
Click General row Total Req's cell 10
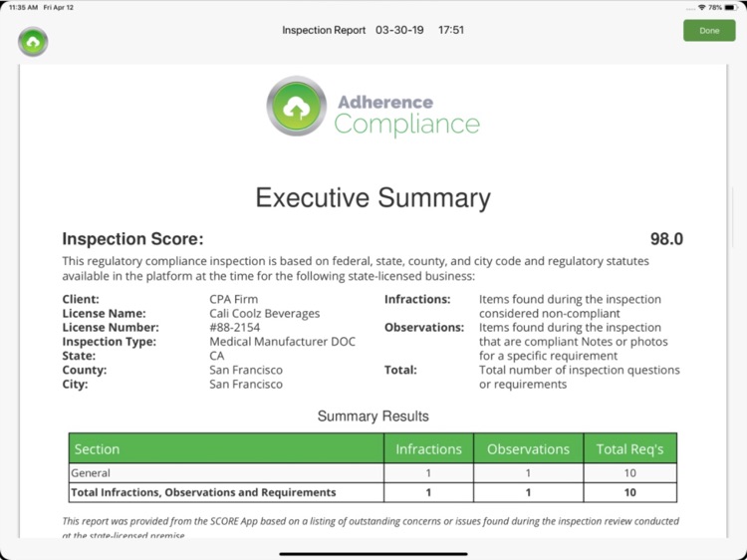point(629,472)
